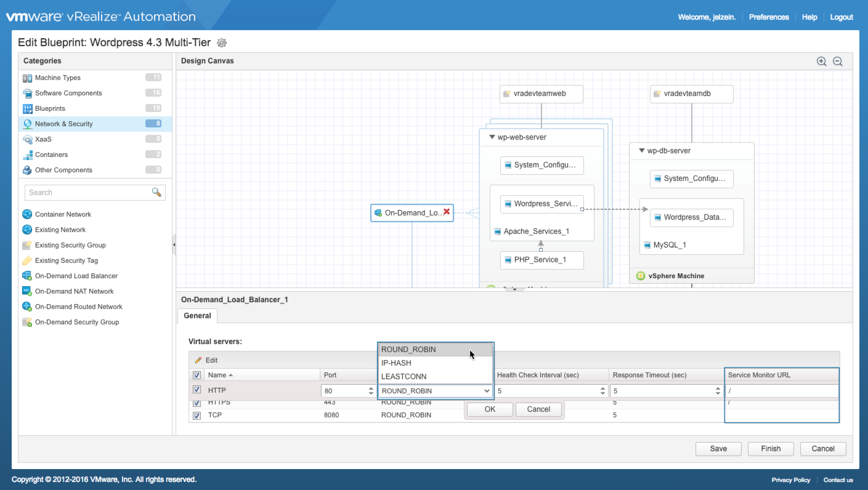Image resolution: width=868 pixels, height=490 pixels.
Task: Select the Wordpress_Servi... software component
Action: 541,204
